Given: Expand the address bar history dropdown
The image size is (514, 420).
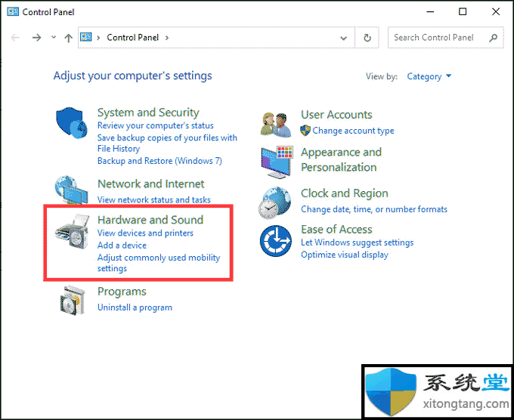Looking at the screenshot, I should 343,38.
